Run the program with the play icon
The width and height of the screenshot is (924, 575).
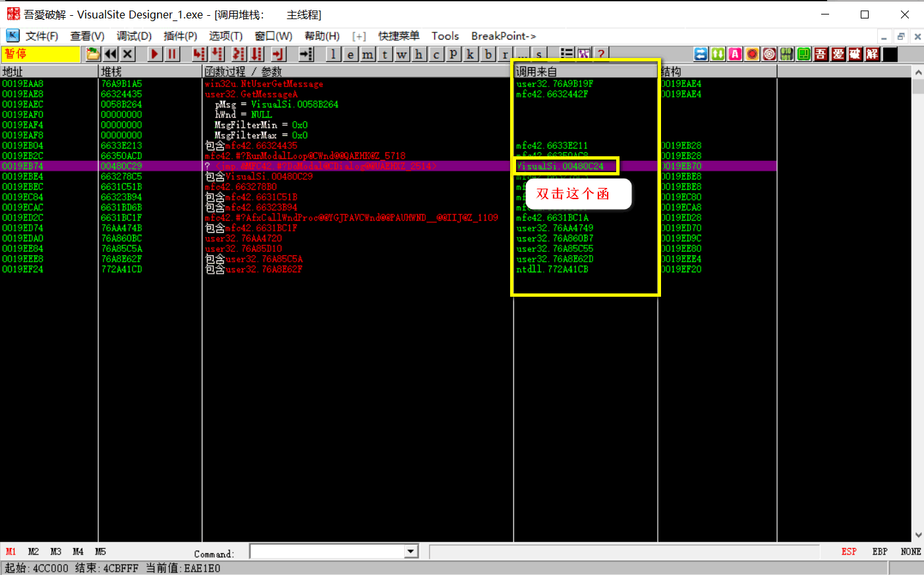(154, 54)
